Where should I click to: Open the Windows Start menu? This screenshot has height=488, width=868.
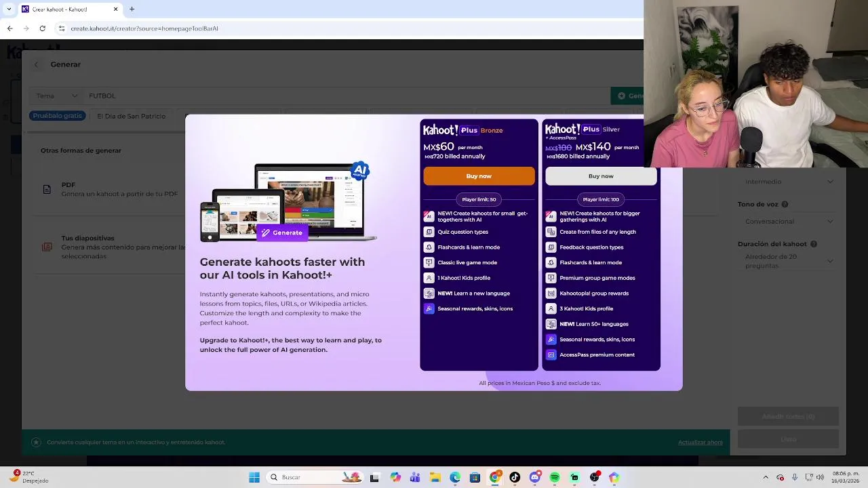coord(254,477)
